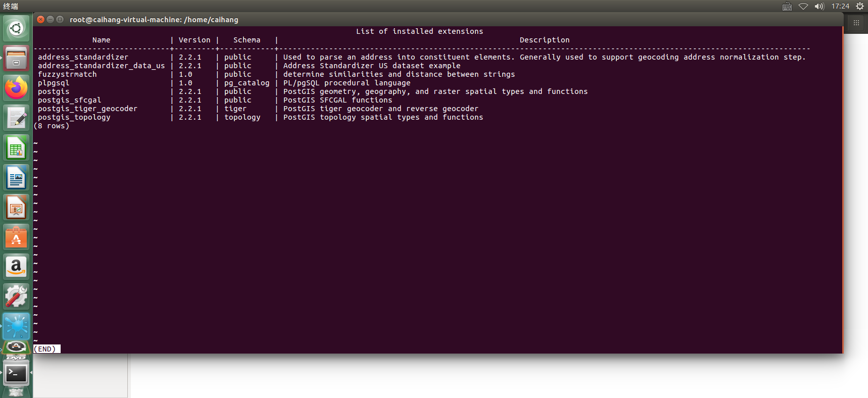Open Firefox from the launcher
The width and height of the screenshot is (868, 398).
(x=16, y=87)
